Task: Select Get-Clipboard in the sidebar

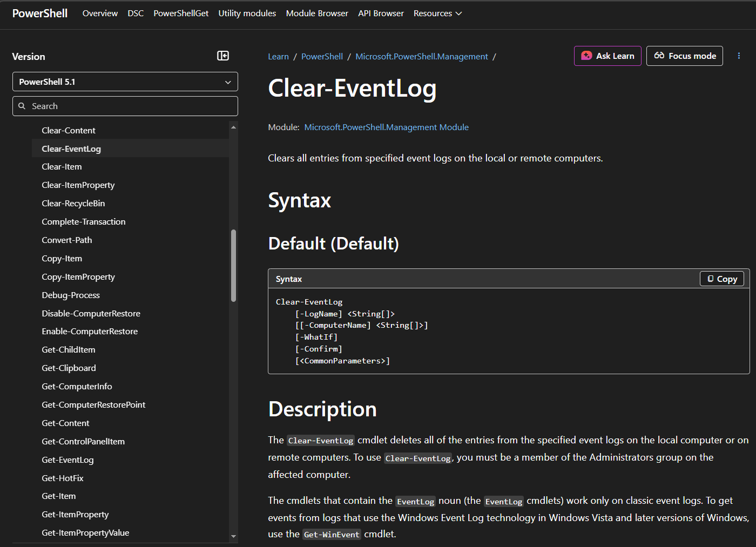Action: tap(69, 368)
